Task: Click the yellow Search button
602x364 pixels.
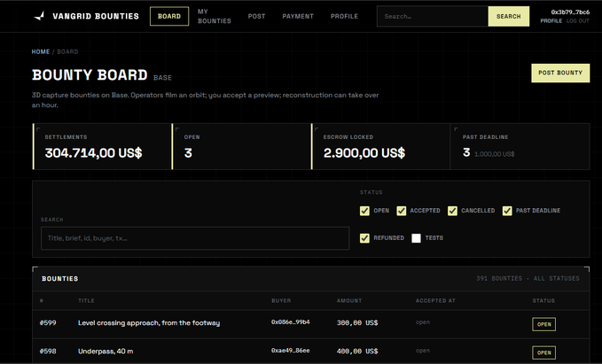Action: point(509,16)
